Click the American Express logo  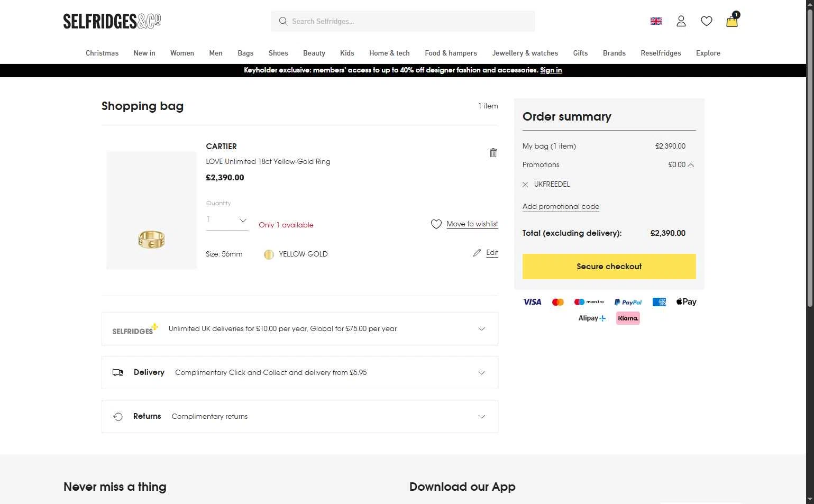pos(659,302)
